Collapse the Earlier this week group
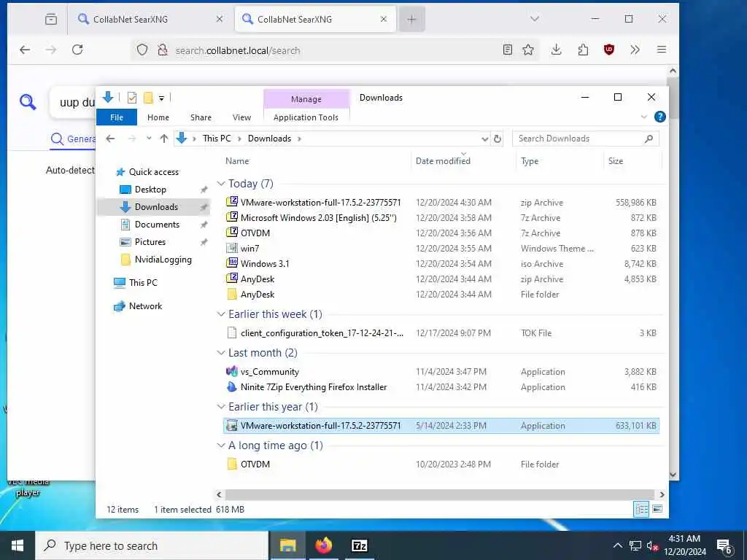The width and height of the screenshot is (747, 560). click(x=220, y=314)
